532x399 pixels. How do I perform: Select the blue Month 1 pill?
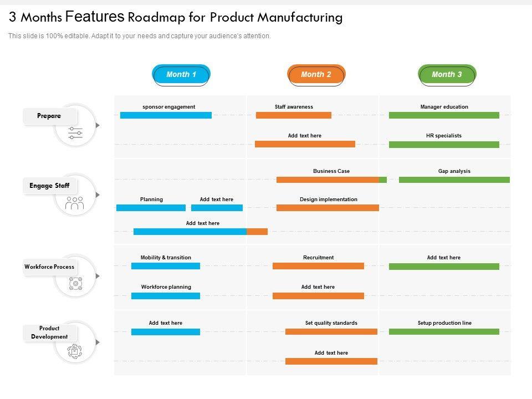tap(181, 75)
